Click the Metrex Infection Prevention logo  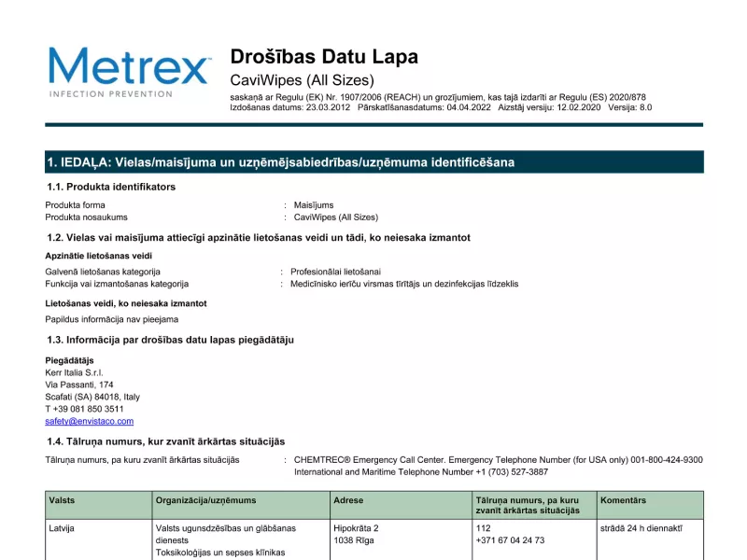point(129,72)
